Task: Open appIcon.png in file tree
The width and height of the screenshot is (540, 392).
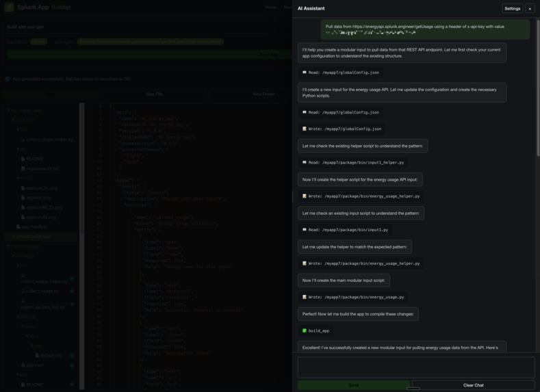Action: pos(38,198)
